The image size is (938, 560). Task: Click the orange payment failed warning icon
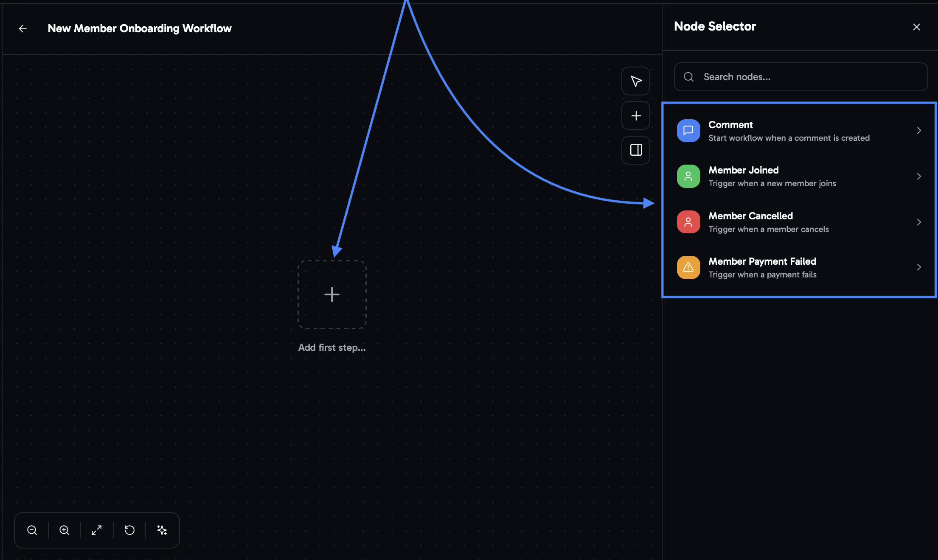[688, 267]
